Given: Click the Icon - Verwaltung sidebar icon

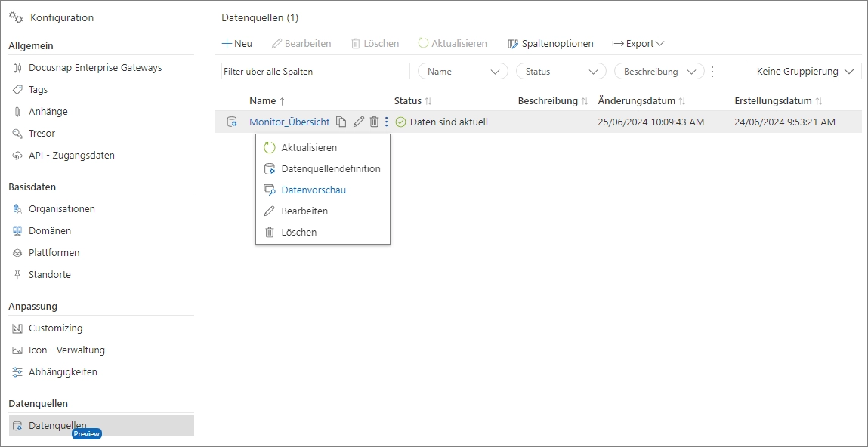Looking at the screenshot, I should [16, 350].
